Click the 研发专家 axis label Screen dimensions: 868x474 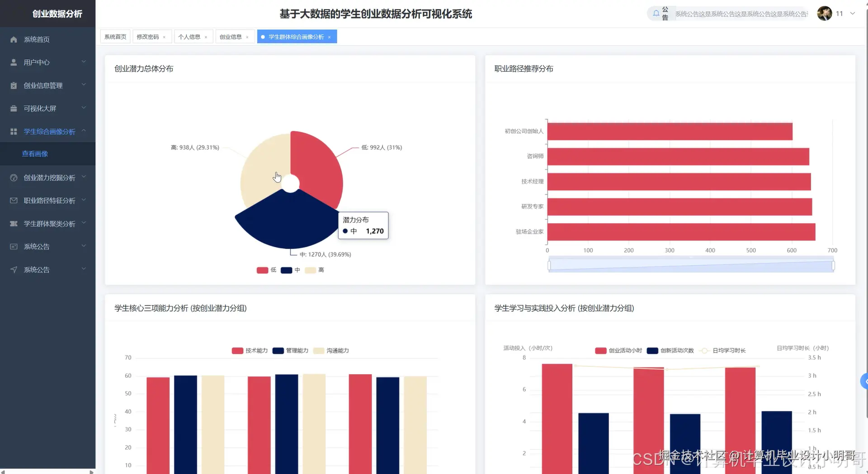(532, 206)
